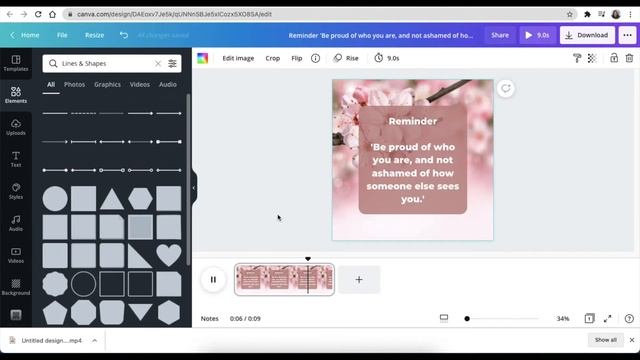Add a new page with plus button
This screenshot has height=360, width=640.
359,280
